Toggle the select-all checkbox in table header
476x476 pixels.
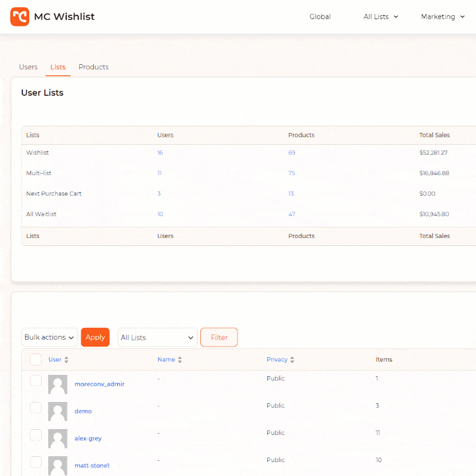tap(36, 360)
